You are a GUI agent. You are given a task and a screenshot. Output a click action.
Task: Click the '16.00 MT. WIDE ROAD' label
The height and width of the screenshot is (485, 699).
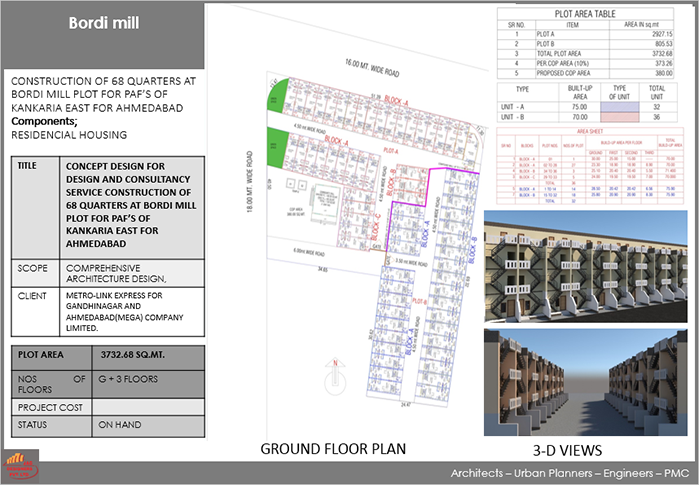coord(372,68)
